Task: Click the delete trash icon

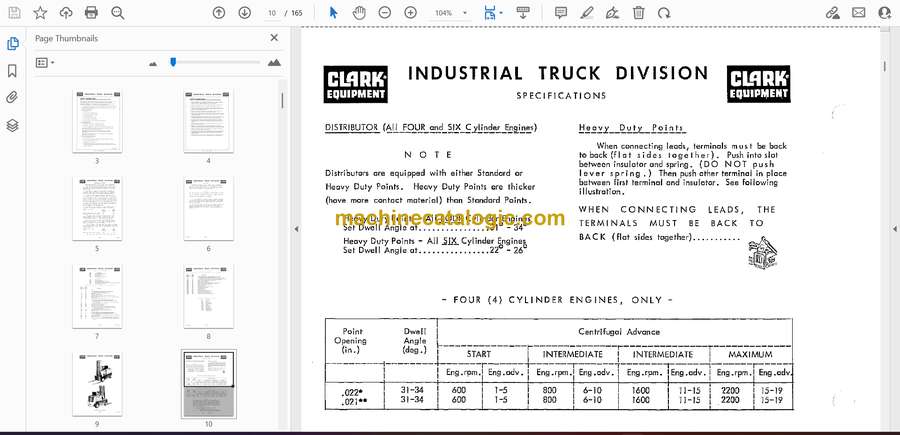Action: point(639,13)
